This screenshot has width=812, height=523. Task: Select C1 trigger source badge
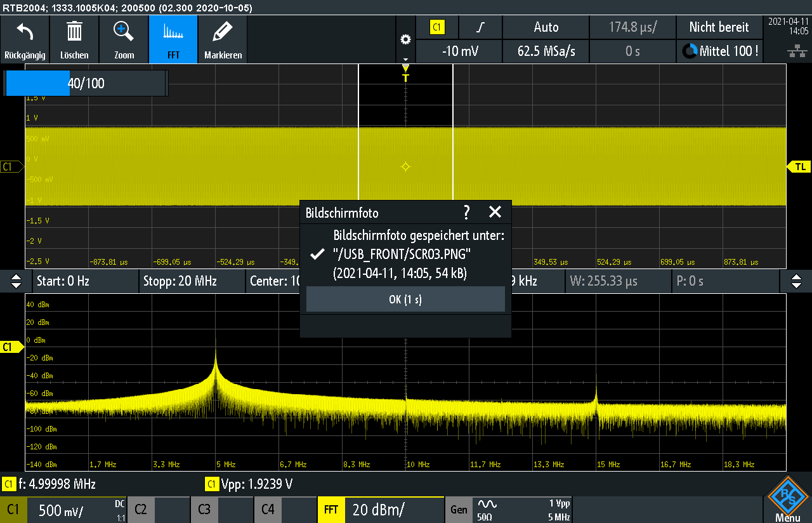pyautogui.click(x=438, y=27)
